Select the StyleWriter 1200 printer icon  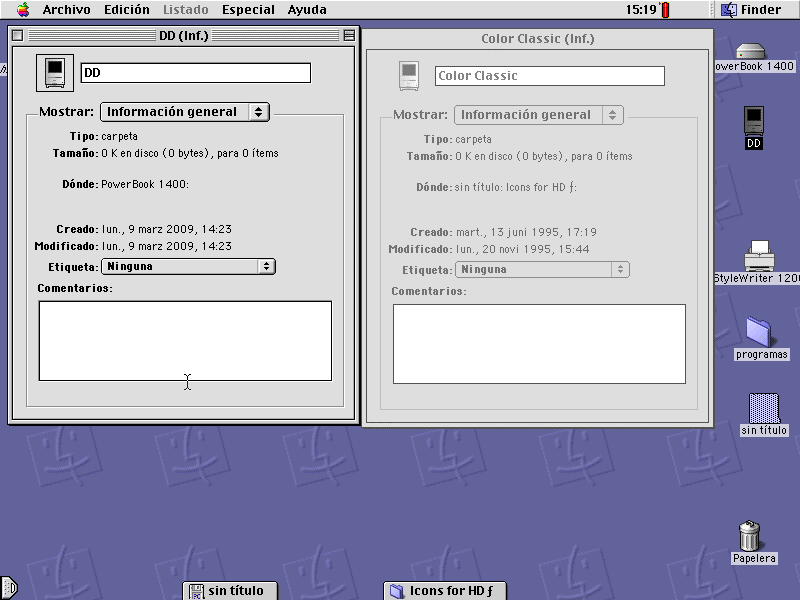759,256
